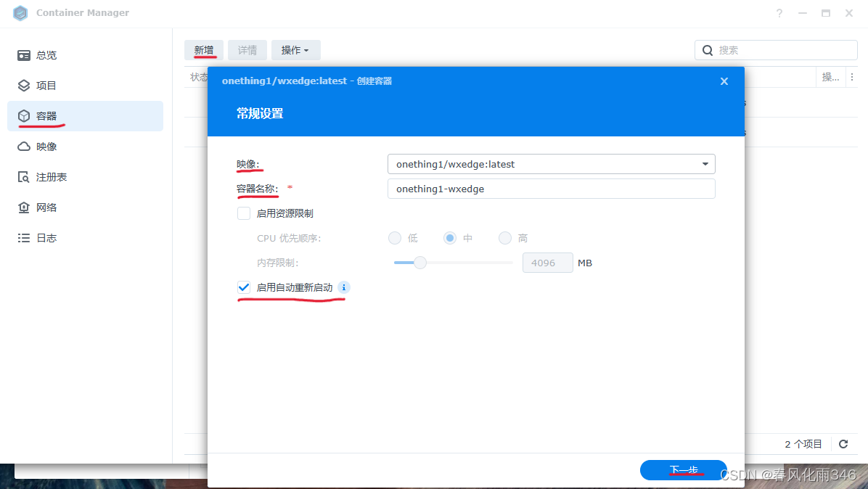This screenshot has width=868, height=489.
Task: Click the refresh list icon
Action: 843,444
